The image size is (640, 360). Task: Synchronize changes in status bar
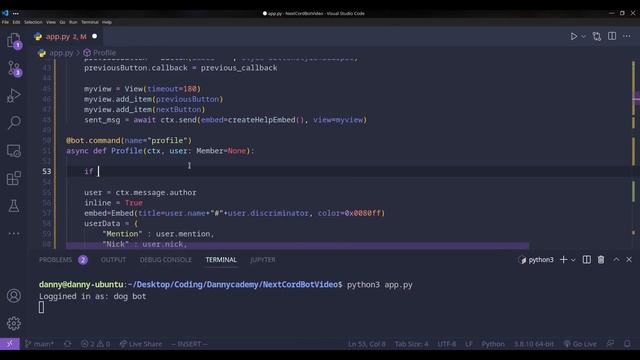pyautogui.click(x=68, y=344)
